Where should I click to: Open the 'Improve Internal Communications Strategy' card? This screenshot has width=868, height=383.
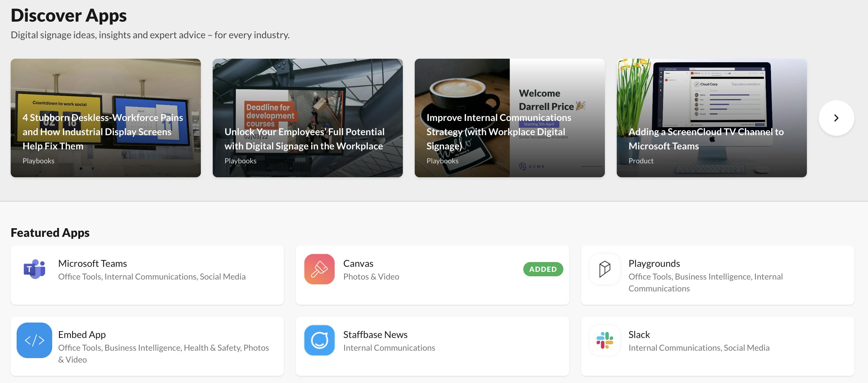(x=509, y=118)
